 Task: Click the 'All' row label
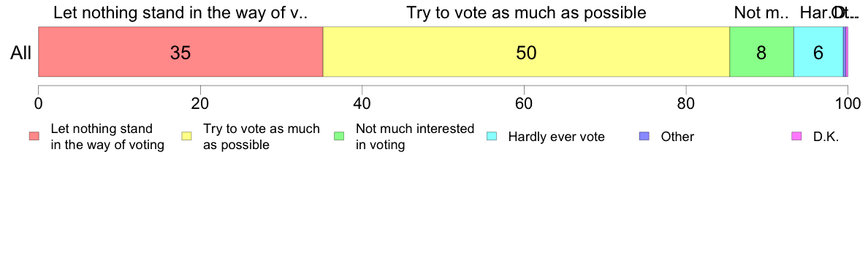[x=21, y=53]
